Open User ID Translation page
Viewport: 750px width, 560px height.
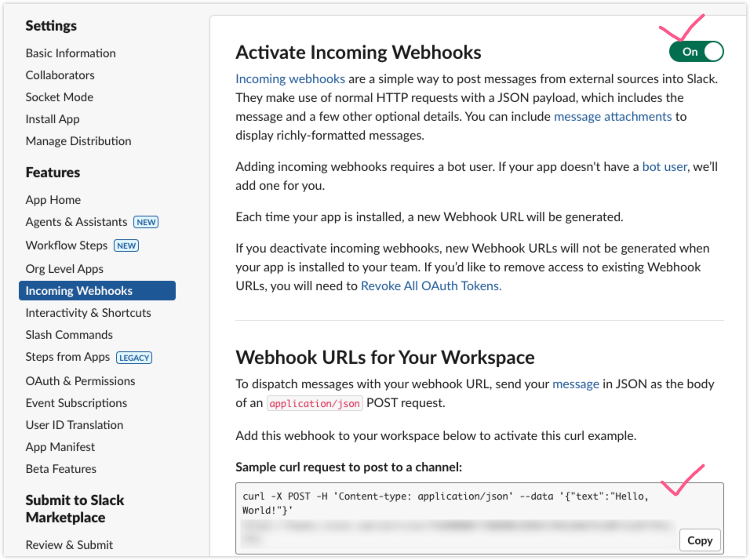(x=75, y=425)
